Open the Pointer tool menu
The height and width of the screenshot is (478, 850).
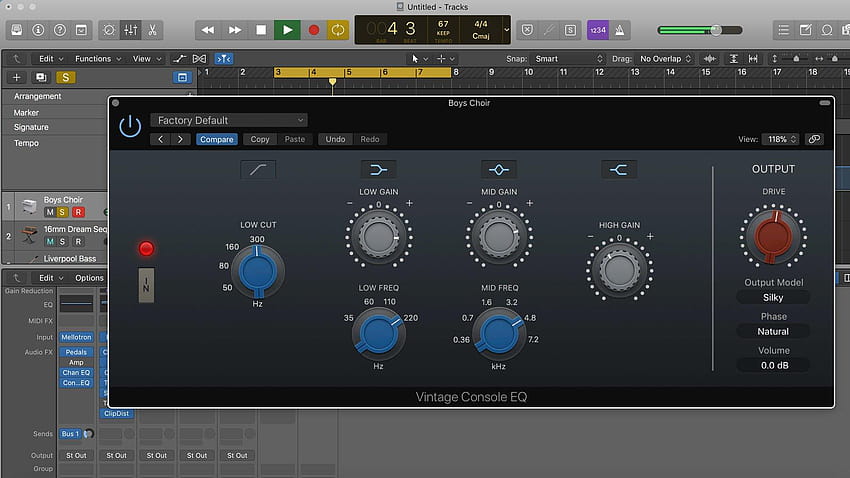[x=419, y=59]
